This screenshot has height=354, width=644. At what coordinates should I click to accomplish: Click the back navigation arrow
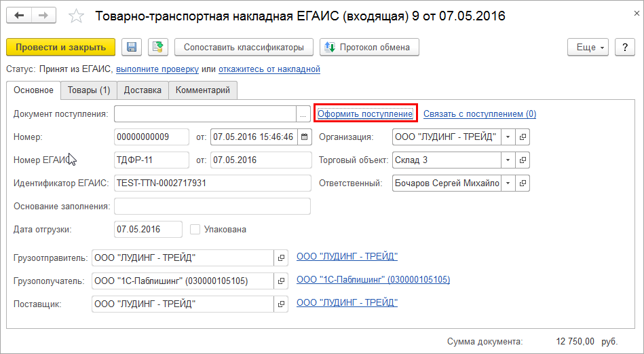pyautogui.click(x=20, y=16)
